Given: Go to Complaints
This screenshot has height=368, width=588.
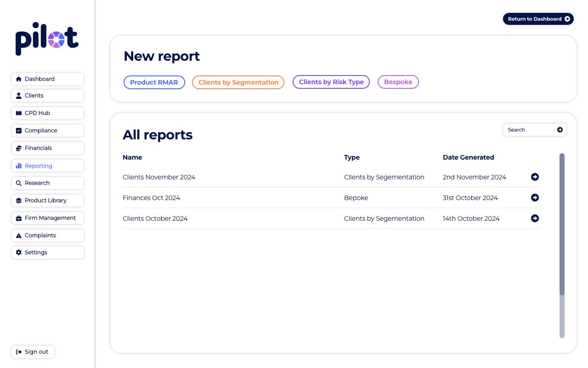Looking at the screenshot, I should click(x=48, y=236).
